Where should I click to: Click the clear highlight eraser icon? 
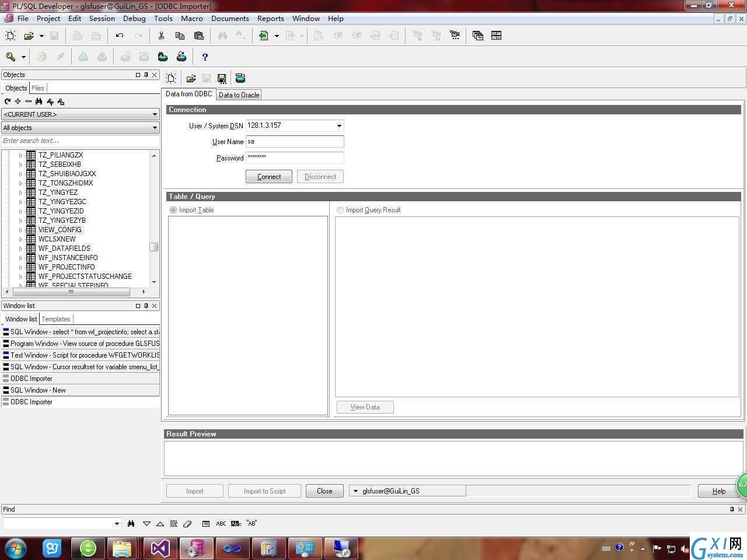tap(187, 524)
